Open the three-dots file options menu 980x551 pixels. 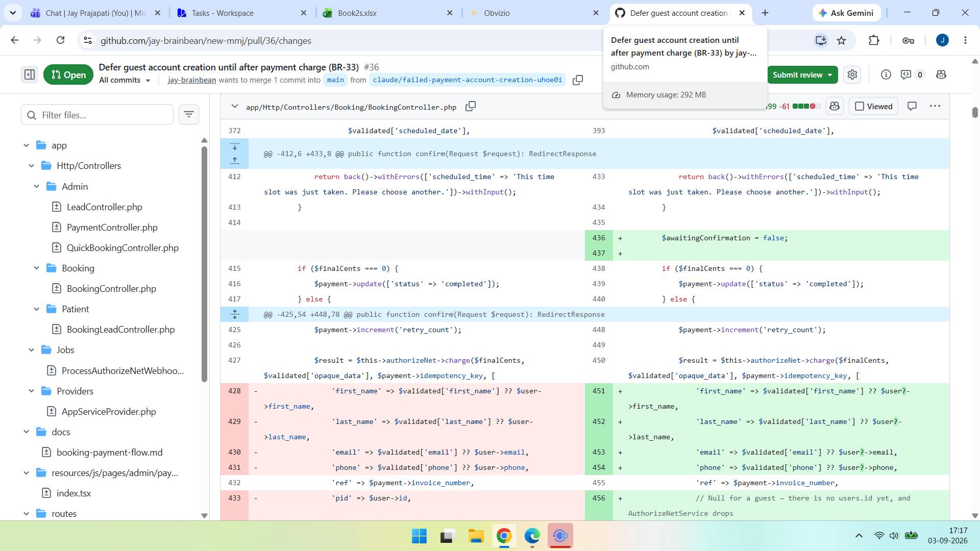(x=935, y=106)
